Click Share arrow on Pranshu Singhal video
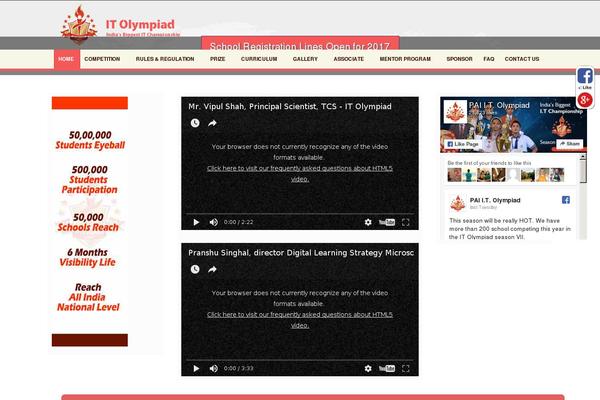The image size is (600, 400). [212, 269]
